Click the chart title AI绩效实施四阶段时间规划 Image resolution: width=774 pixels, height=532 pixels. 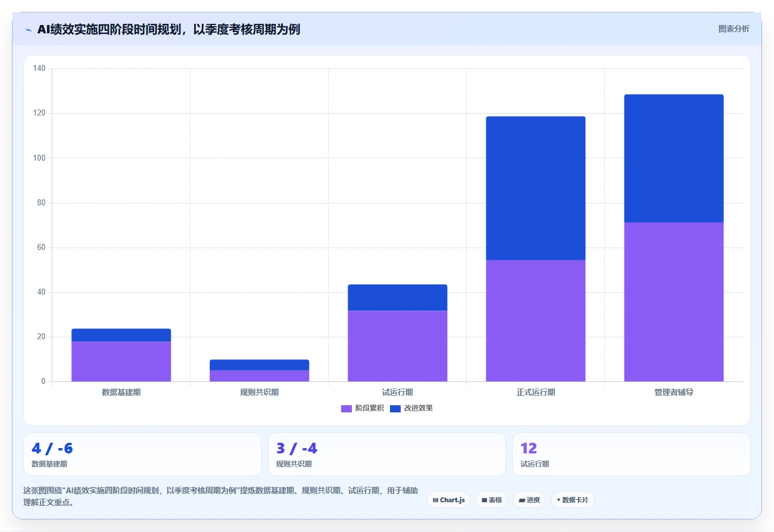[168, 30]
